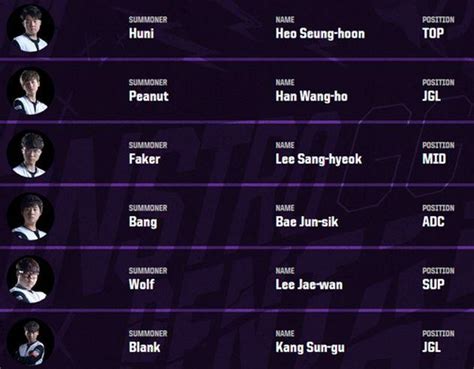Open Blank's player portrait

coord(30,342)
